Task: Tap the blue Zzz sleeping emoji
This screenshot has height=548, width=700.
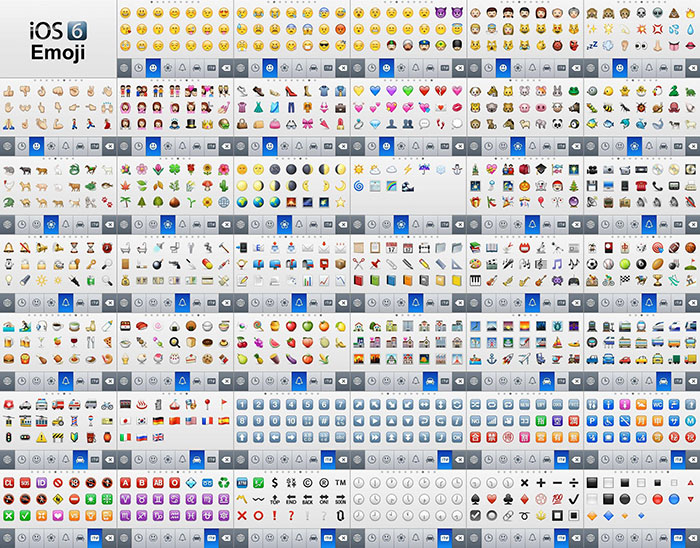Action: 592,46
